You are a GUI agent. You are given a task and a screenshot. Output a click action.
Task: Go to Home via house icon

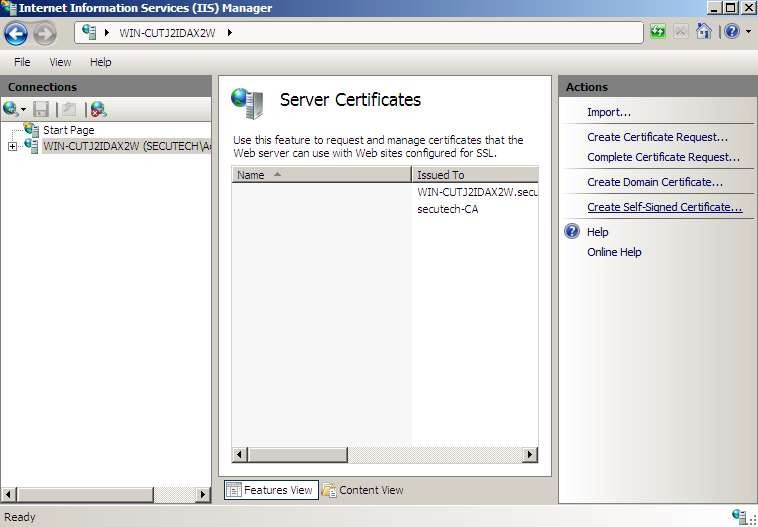coord(704,32)
